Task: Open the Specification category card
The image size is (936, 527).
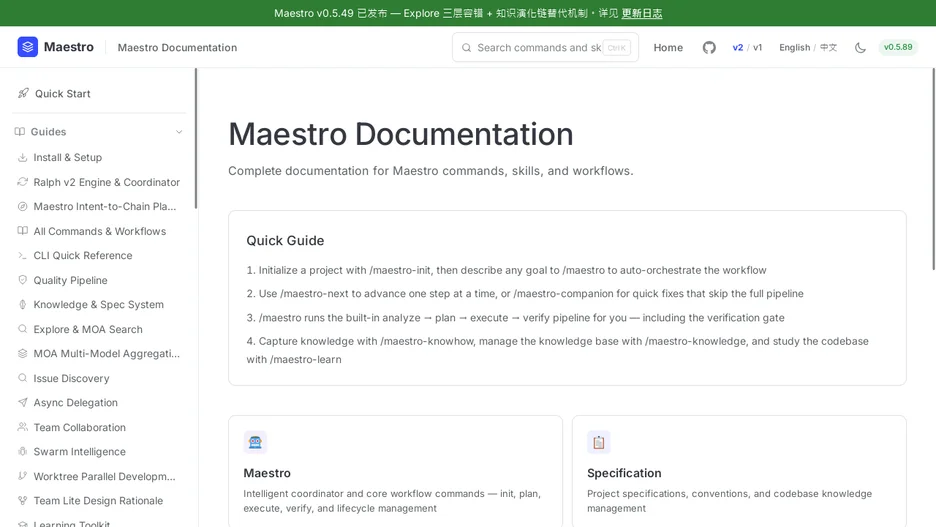Action: [739, 471]
